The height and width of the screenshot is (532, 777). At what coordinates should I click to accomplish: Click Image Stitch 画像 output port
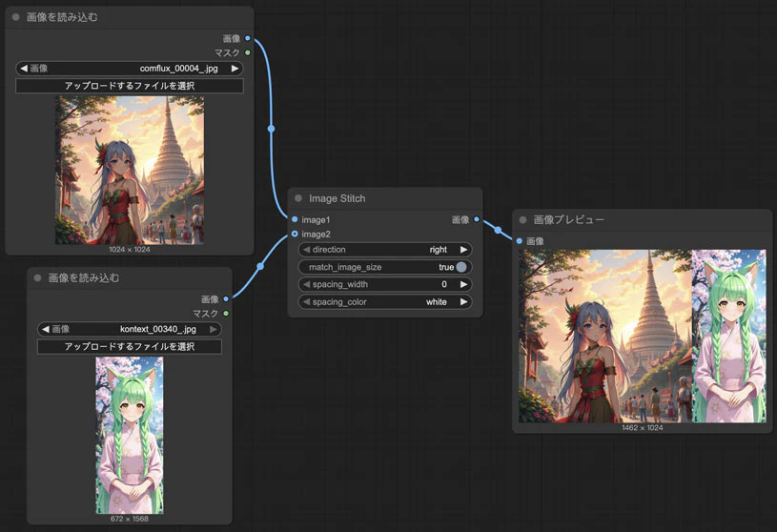click(x=477, y=219)
